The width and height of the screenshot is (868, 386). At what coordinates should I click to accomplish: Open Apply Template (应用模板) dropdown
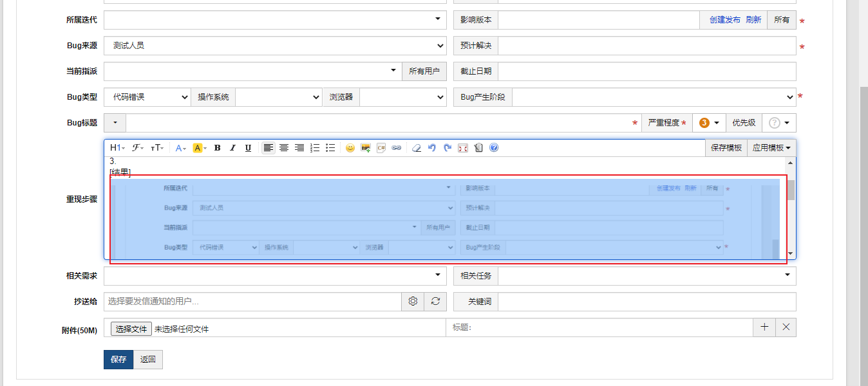pos(771,148)
